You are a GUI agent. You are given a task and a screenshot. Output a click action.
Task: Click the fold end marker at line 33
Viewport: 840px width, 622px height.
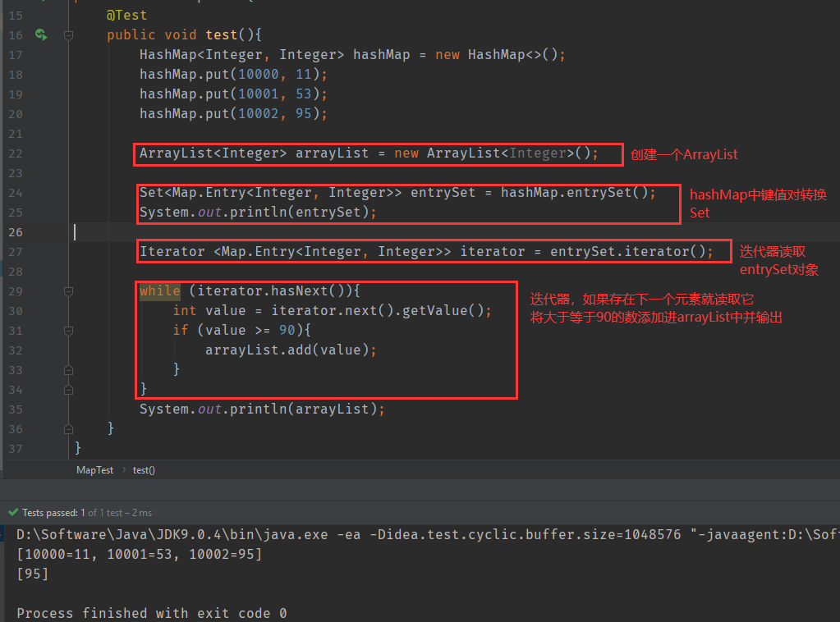point(69,370)
